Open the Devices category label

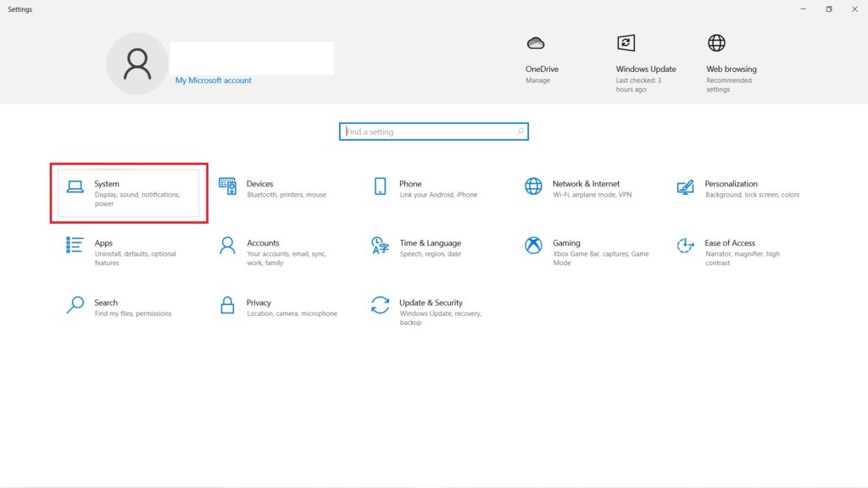coord(259,184)
